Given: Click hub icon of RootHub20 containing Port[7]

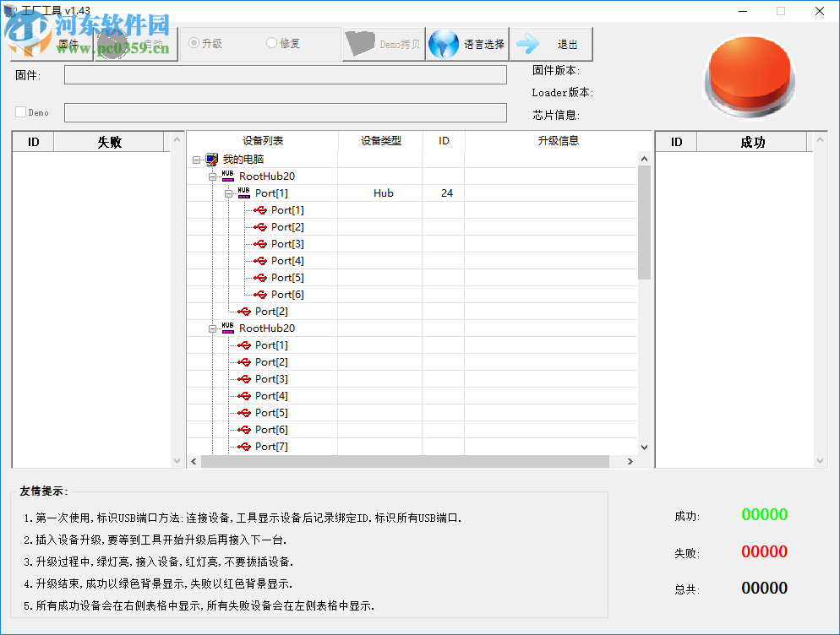Looking at the screenshot, I should tap(227, 328).
